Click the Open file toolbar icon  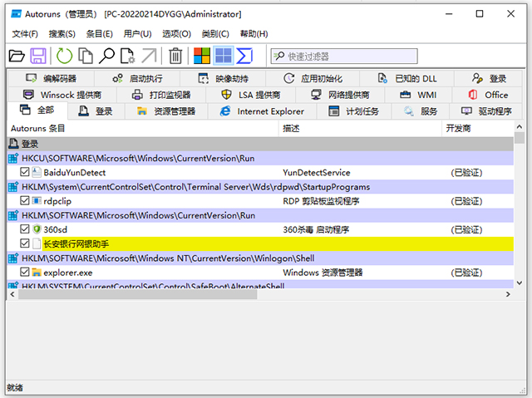[x=17, y=56]
